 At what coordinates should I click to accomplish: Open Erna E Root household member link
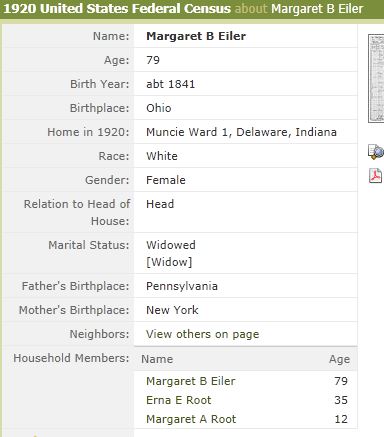pos(179,400)
